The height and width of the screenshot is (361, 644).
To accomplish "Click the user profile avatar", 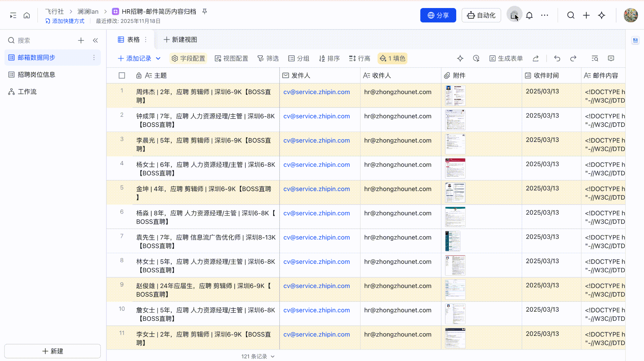I will tap(631, 15).
